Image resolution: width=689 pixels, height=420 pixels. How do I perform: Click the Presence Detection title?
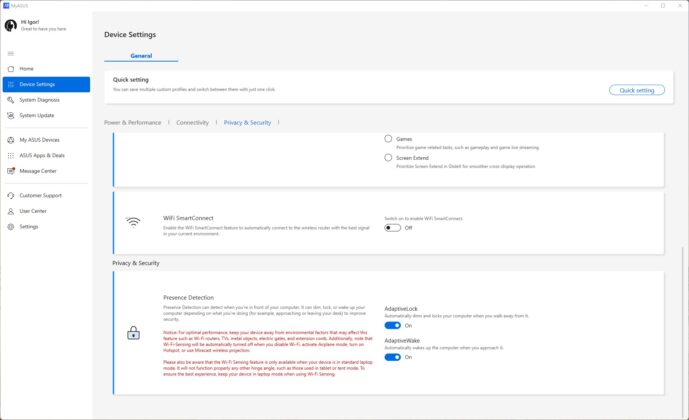tap(189, 298)
